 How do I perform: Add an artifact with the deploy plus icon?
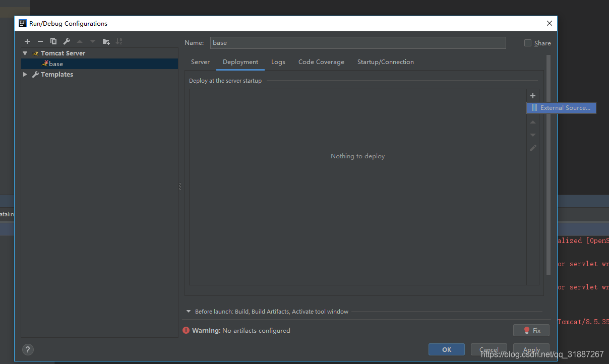point(533,96)
